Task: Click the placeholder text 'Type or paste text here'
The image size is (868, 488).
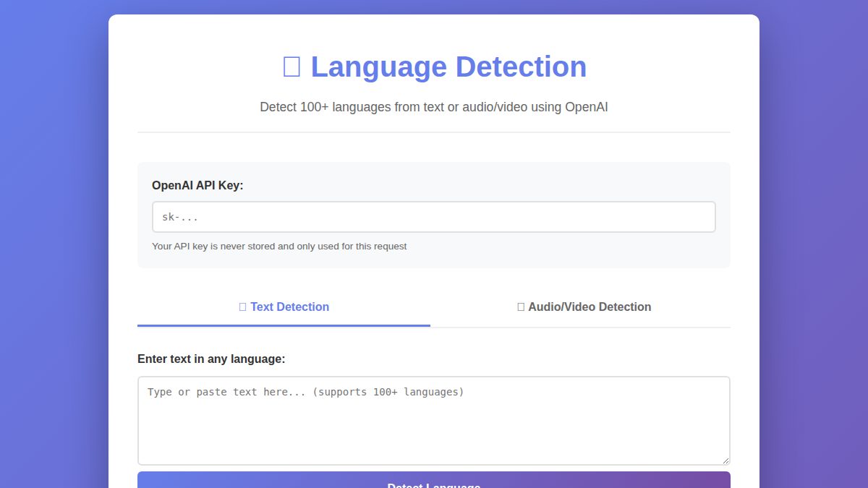Action: 305,392
